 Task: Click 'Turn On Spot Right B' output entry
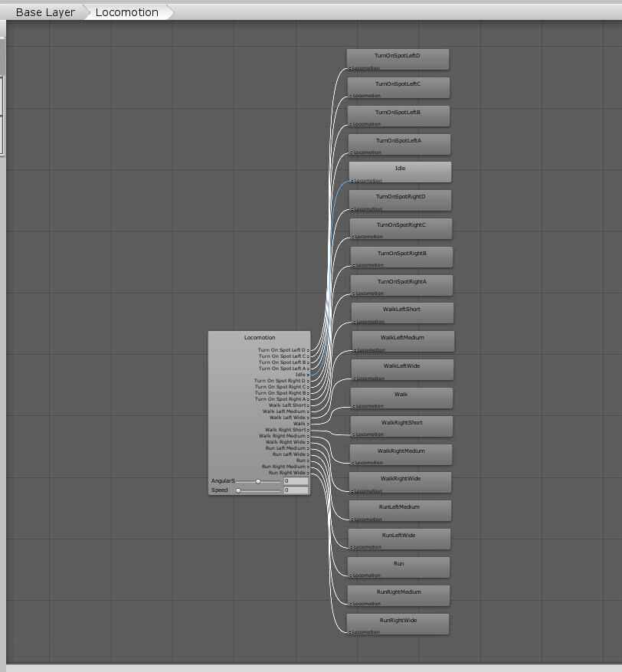[282, 393]
